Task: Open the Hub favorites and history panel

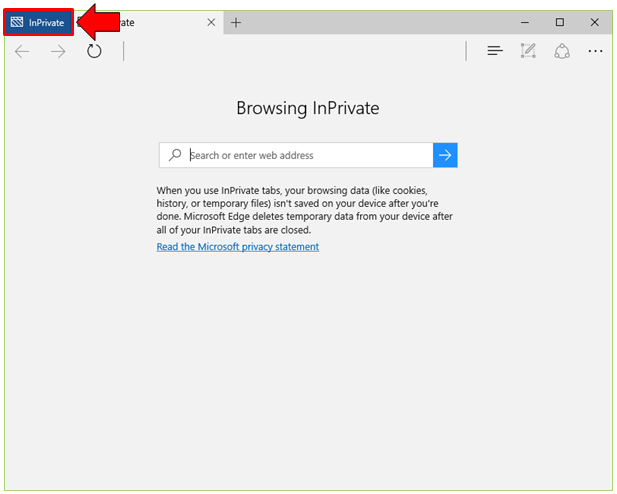Action: [495, 51]
